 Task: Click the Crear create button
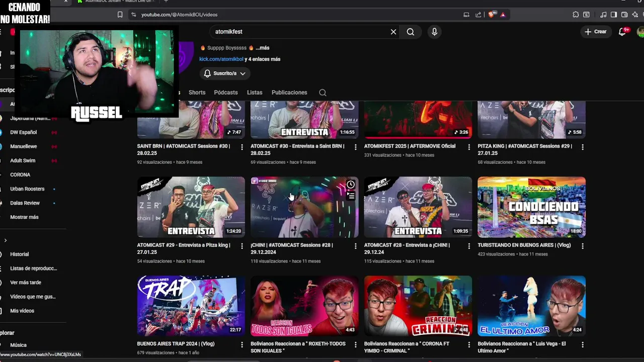(x=596, y=32)
